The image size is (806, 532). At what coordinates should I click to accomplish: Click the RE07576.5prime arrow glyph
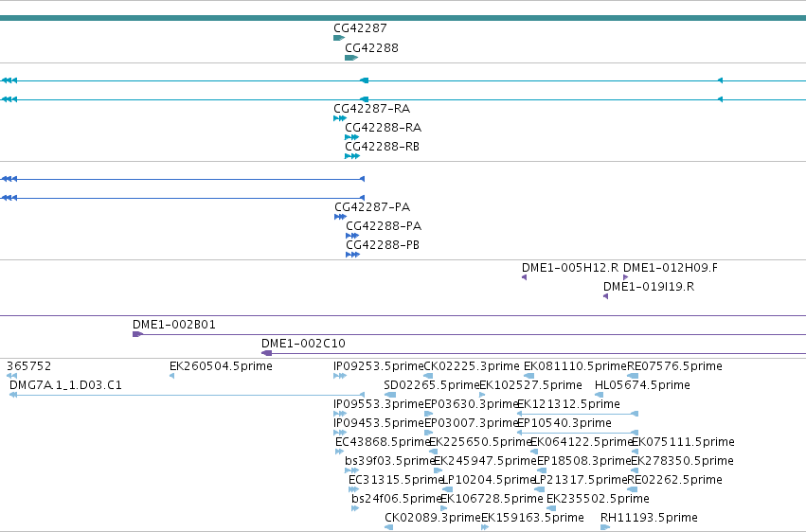click(633, 377)
